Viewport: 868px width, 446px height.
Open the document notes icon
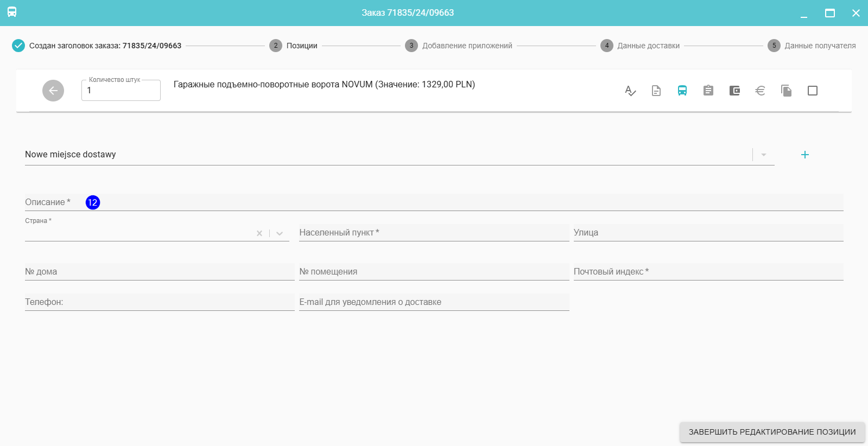656,91
